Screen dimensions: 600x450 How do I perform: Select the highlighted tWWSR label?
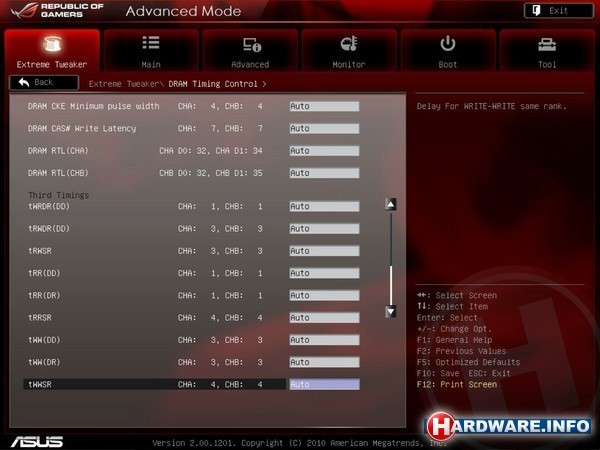click(x=40, y=384)
